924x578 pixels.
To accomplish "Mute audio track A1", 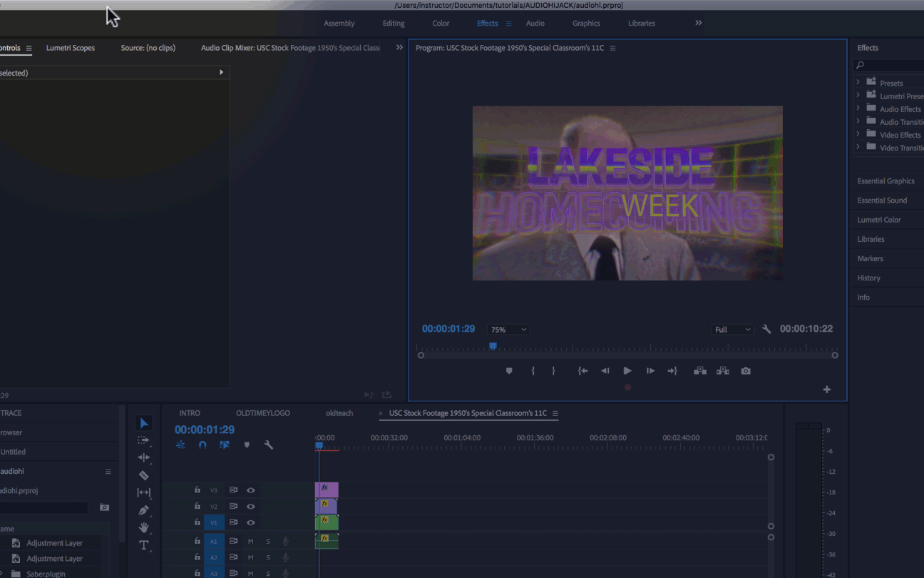I will [250, 541].
